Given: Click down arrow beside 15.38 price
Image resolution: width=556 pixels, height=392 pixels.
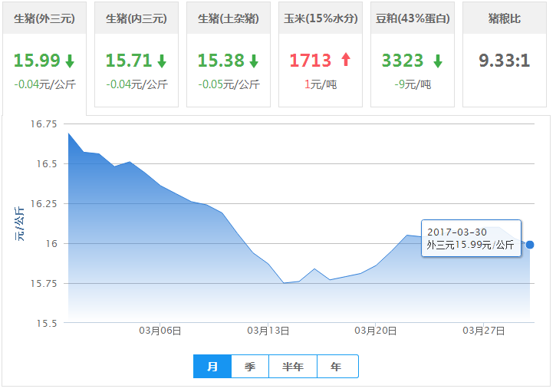Looking at the screenshot, I should tap(254, 61).
